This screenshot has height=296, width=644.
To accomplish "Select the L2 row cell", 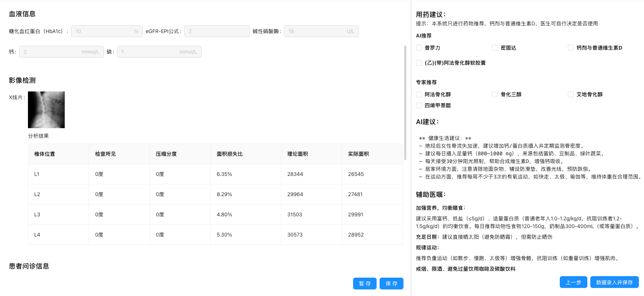I will [58, 194].
